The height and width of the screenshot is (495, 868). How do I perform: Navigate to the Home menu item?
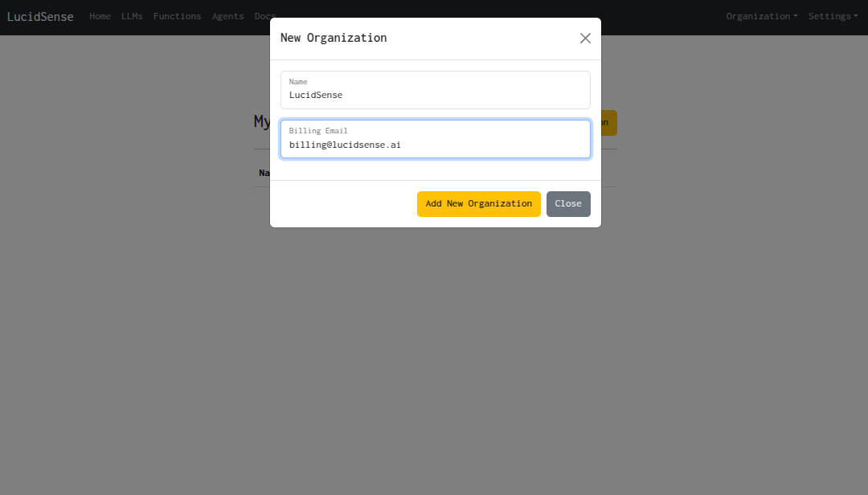(x=100, y=16)
